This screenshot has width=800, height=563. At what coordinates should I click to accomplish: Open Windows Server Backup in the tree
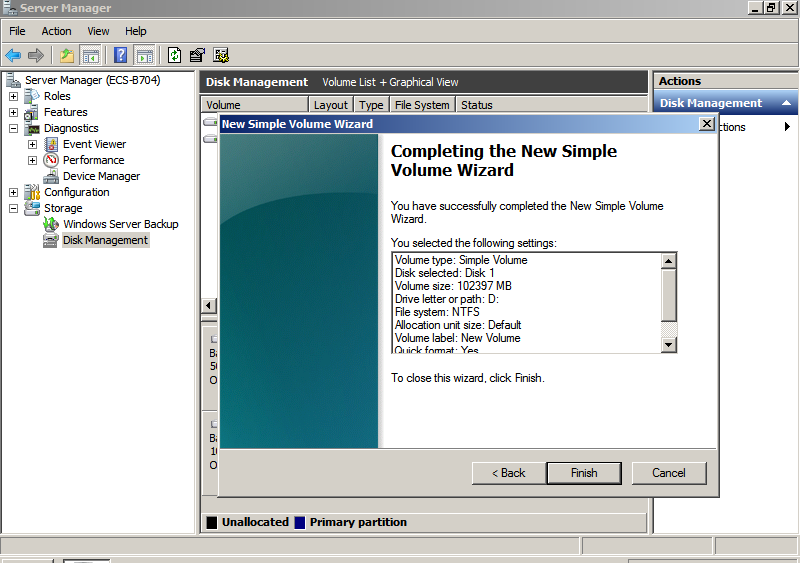coord(120,224)
